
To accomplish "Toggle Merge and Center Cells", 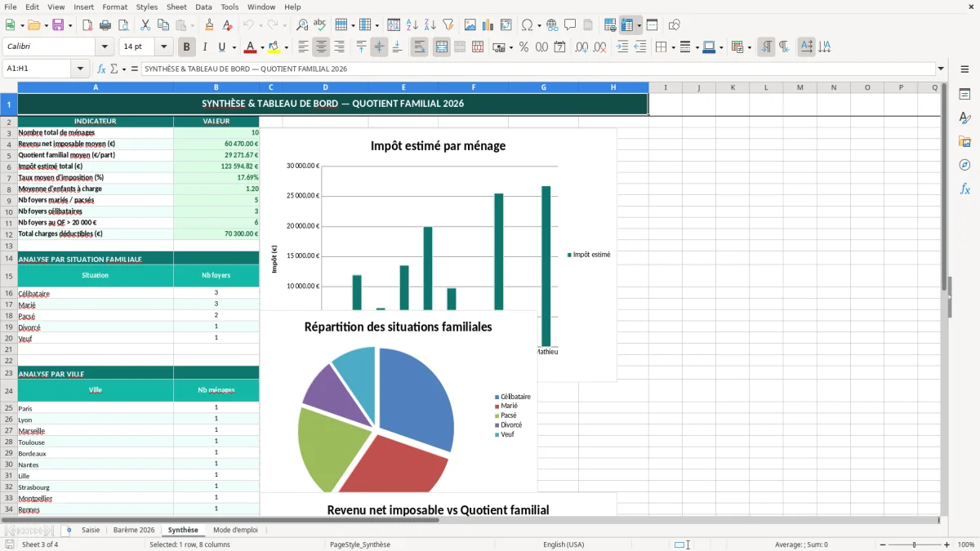I will click(442, 47).
